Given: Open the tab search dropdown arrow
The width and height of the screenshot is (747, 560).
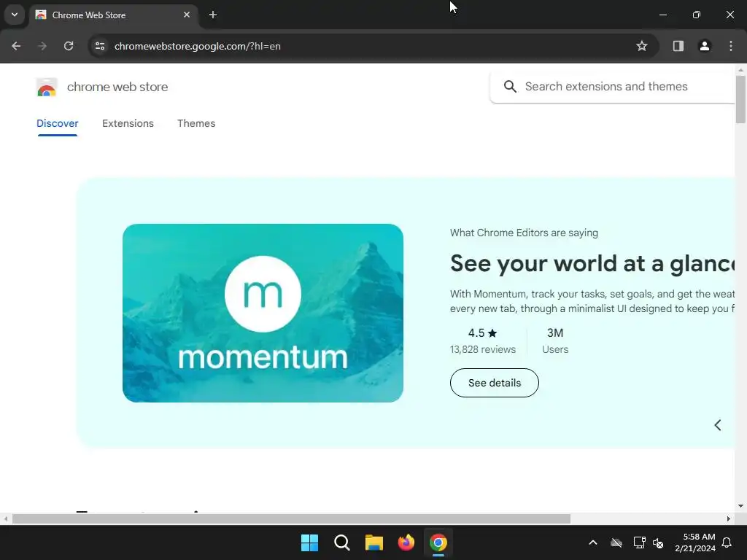Looking at the screenshot, I should pyautogui.click(x=15, y=15).
